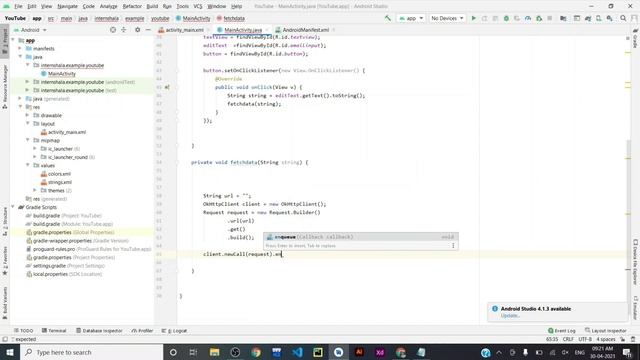Open Windows Start menu
The height and width of the screenshot is (360, 640).
tap(10, 352)
